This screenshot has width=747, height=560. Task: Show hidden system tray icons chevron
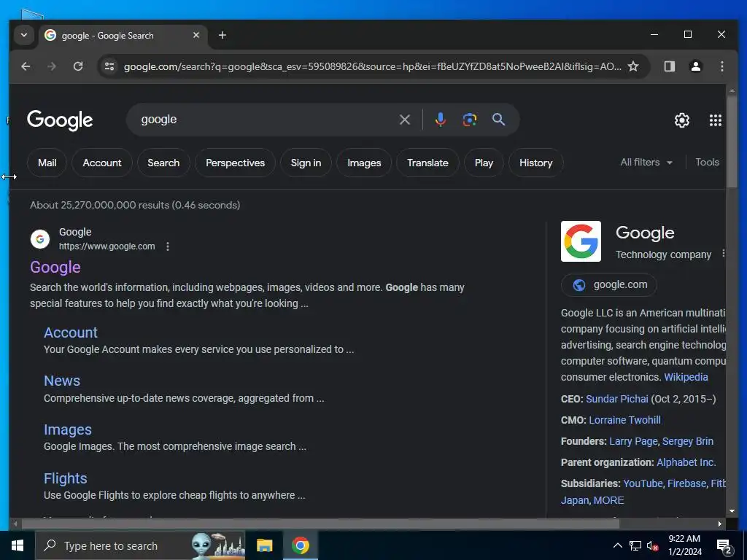617,545
